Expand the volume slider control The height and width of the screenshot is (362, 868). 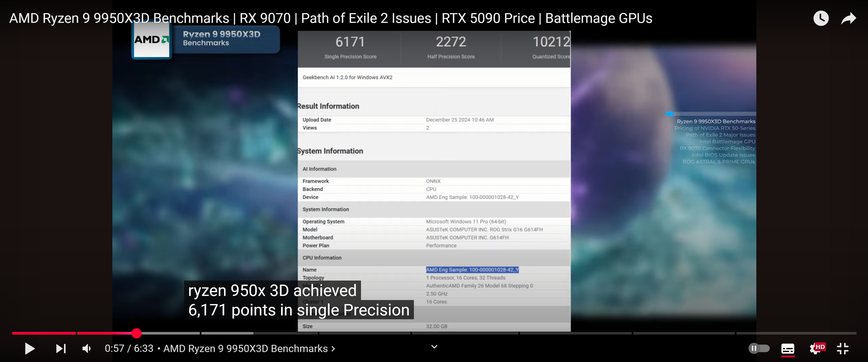[86, 349]
